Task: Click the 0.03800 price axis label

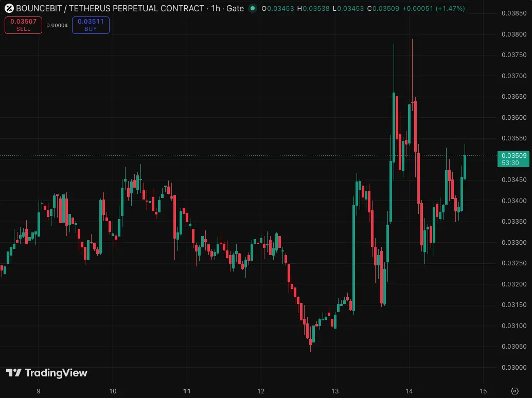Action: [514, 34]
